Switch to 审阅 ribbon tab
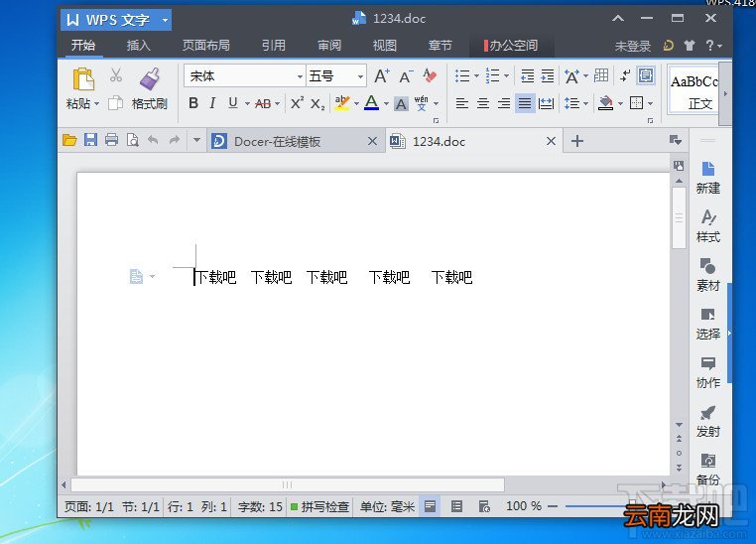 pyautogui.click(x=329, y=46)
